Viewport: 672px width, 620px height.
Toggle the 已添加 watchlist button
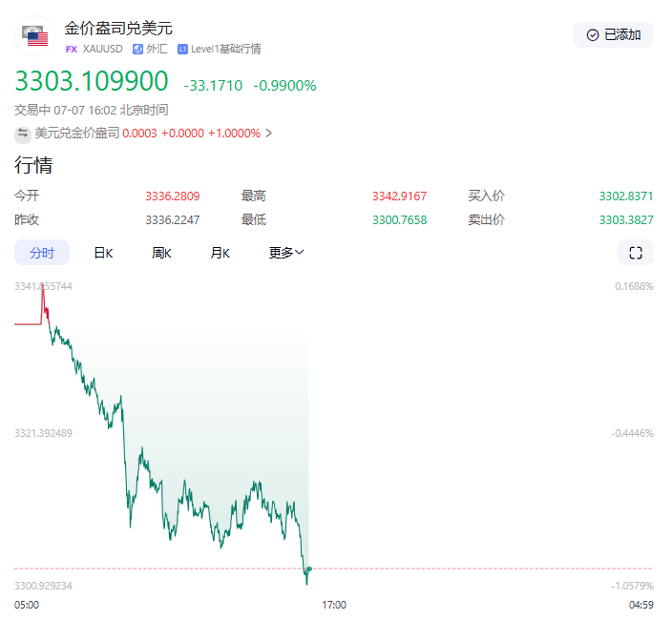613,35
